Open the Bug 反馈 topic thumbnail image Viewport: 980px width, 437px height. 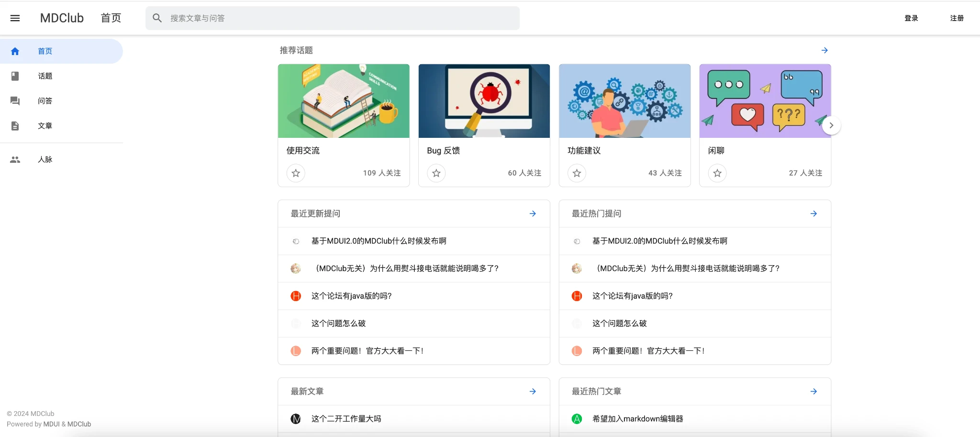484,101
